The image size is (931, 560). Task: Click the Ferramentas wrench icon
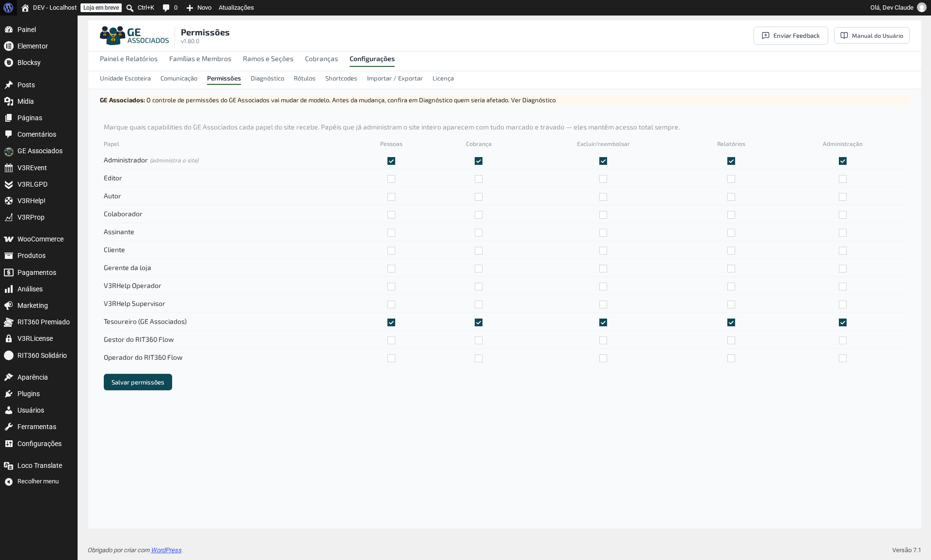tap(9, 427)
